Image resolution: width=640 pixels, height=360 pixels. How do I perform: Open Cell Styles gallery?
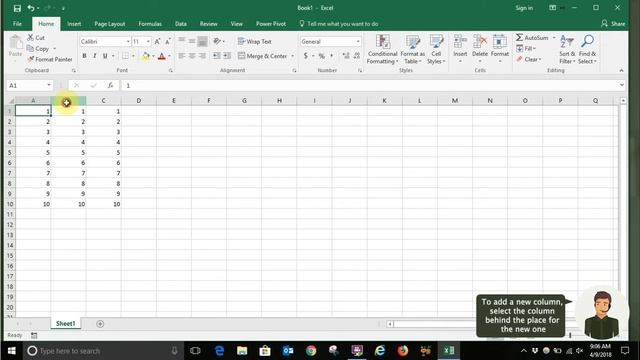tap(436, 49)
